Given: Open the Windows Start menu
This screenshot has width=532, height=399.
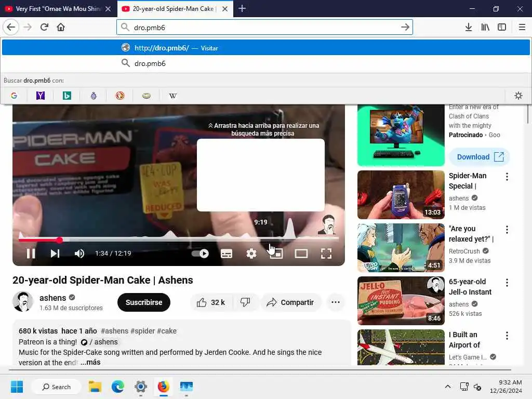Looking at the screenshot, I should click(x=17, y=387).
